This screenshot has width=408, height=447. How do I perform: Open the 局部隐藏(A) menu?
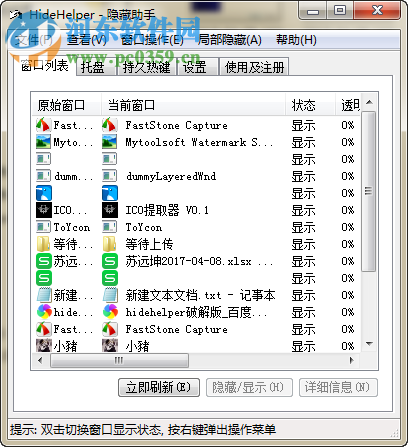click(x=230, y=40)
